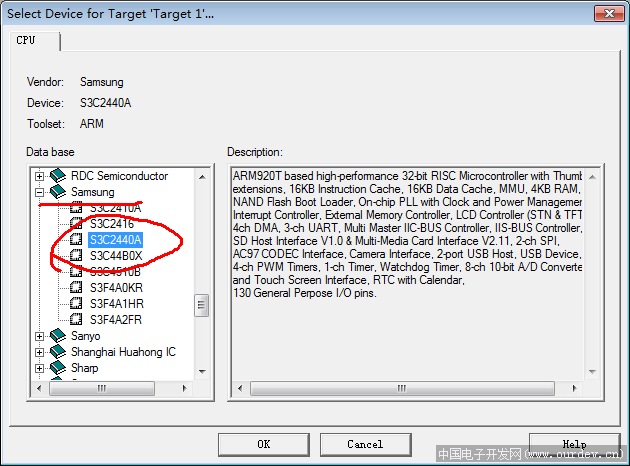Select the S3F4A0KR device

pyautogui.click(x=117, y=288)
